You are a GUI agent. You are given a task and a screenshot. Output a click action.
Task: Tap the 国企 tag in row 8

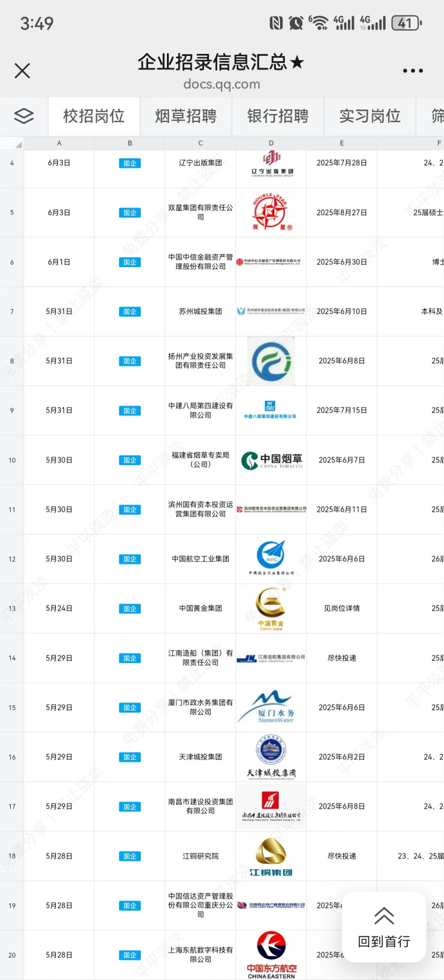130,361
